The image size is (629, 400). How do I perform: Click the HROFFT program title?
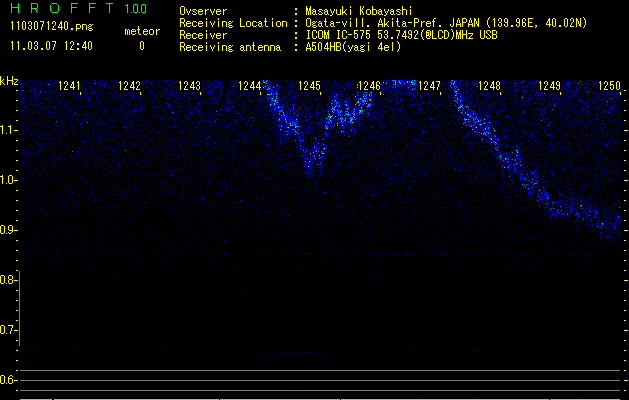[x=59, y=9]
